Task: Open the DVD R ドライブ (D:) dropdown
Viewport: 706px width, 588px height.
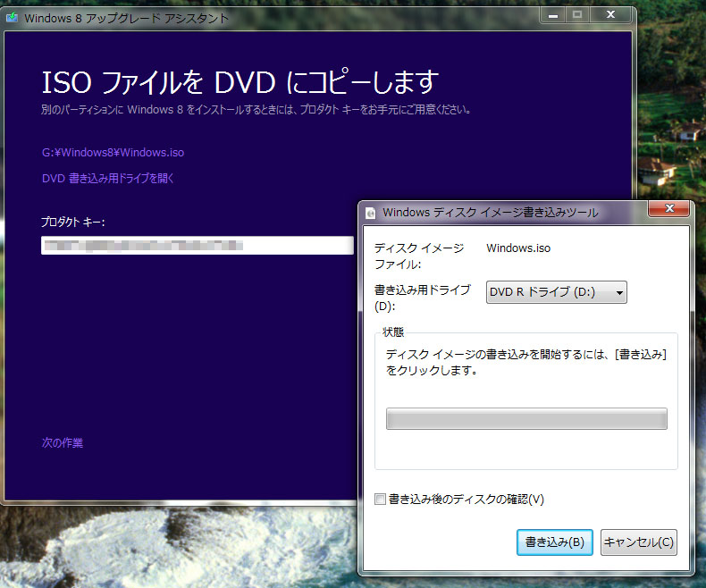Action: (x=556, y=292)
